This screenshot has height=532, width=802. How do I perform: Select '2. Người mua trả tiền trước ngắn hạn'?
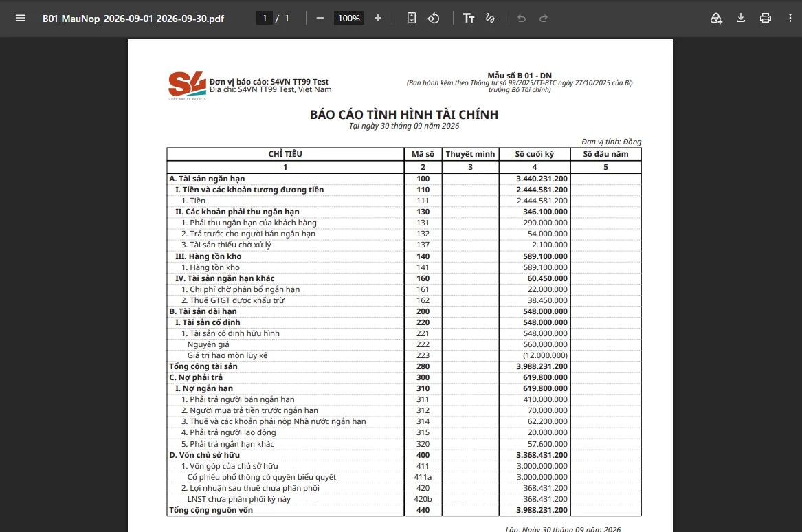[x=249, y=410]
